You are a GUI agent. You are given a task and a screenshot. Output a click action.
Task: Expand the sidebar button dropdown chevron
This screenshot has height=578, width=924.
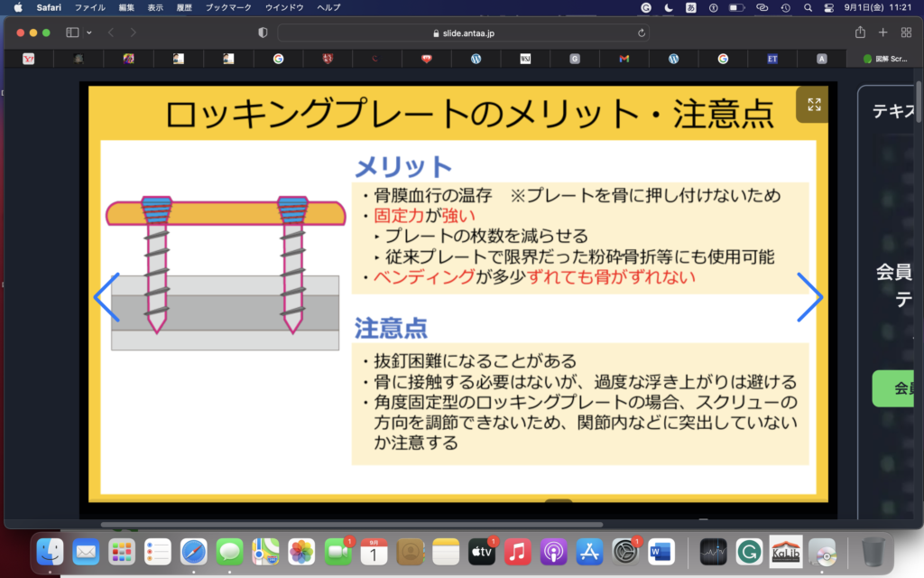click(x=88, y=33)
